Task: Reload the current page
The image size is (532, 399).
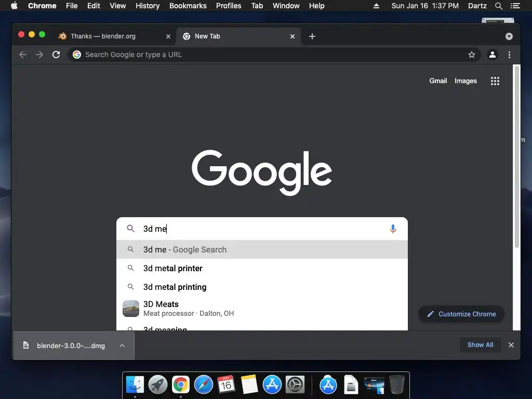Action: (x=56, y=55)
